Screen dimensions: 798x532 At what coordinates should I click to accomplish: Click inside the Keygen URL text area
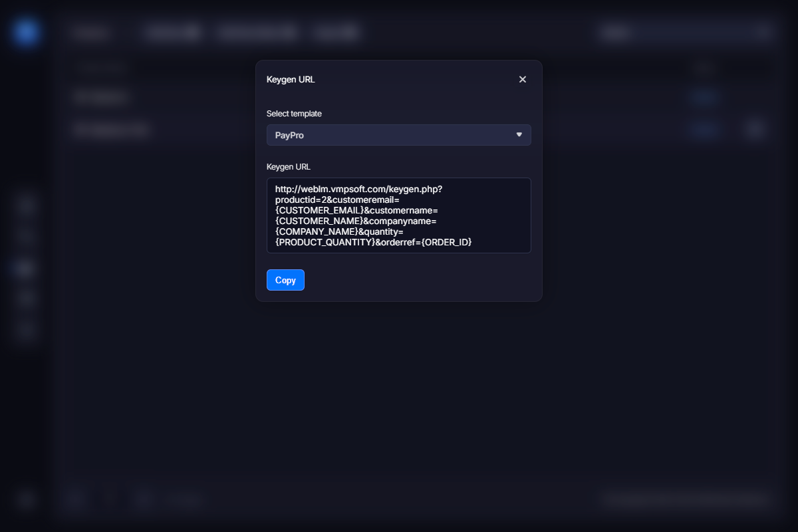coord(399,215)
